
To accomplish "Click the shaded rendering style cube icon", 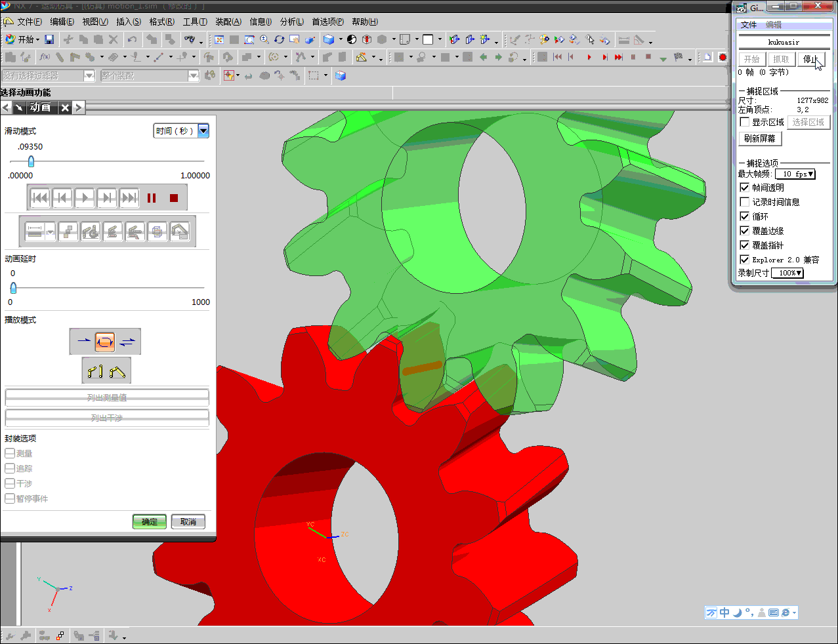I will coord(329,39).
